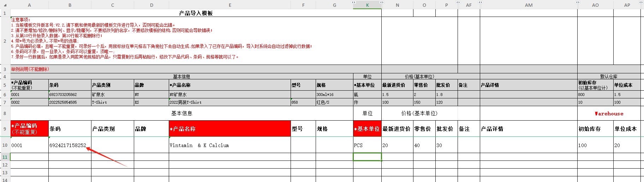The width and height of the screenshot is (644, 182).
Task: Select the red "Warehouse" cell
Action: 609,114
